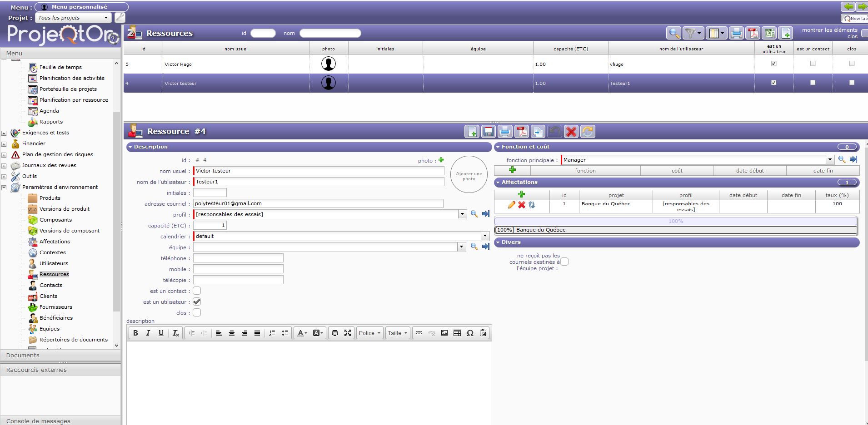Image resolution: width=868 pixels, height=425 pixels.
Task: Export the Ressources list to PDF
Action: (753, 33)
